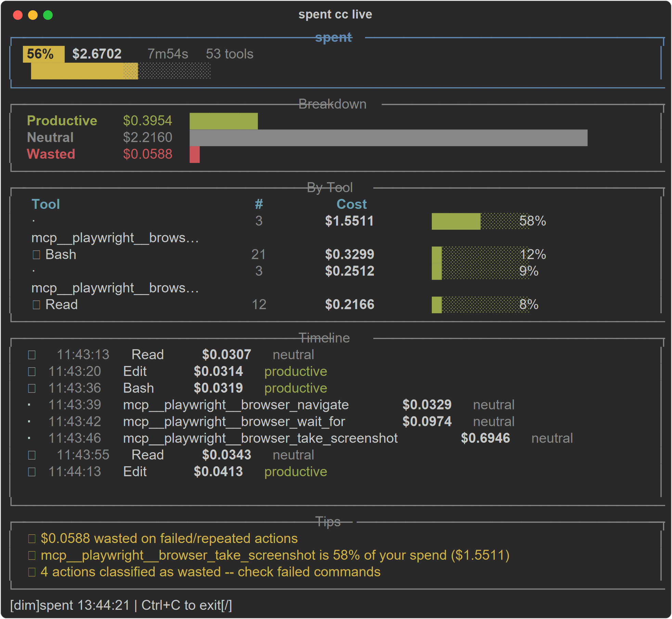Click the $0.0413 Edit cost
Screen dimensions: 672x619
(x=218, y=472)
